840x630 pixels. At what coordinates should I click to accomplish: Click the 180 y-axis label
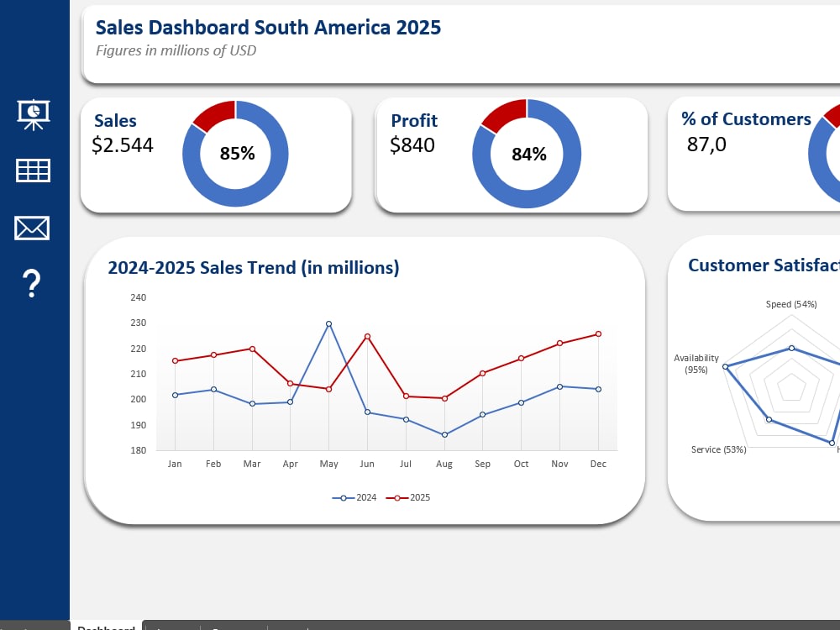pyautogui.click(x=139, y=450)
